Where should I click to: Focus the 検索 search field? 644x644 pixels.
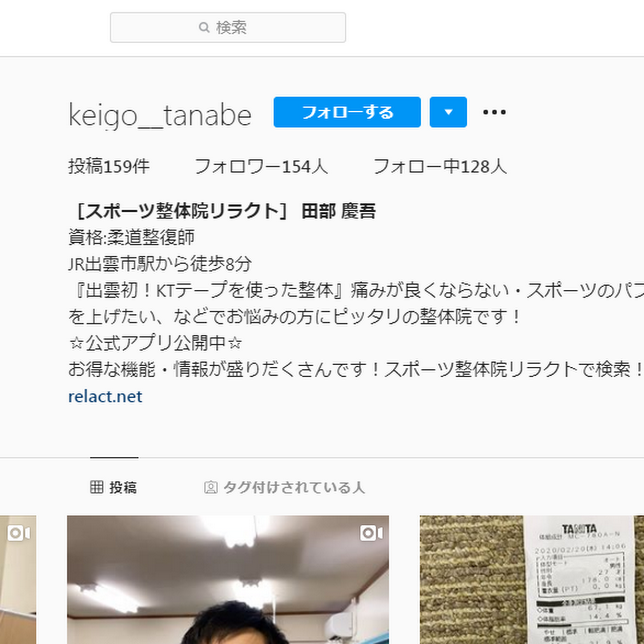(x=228, y=27)
